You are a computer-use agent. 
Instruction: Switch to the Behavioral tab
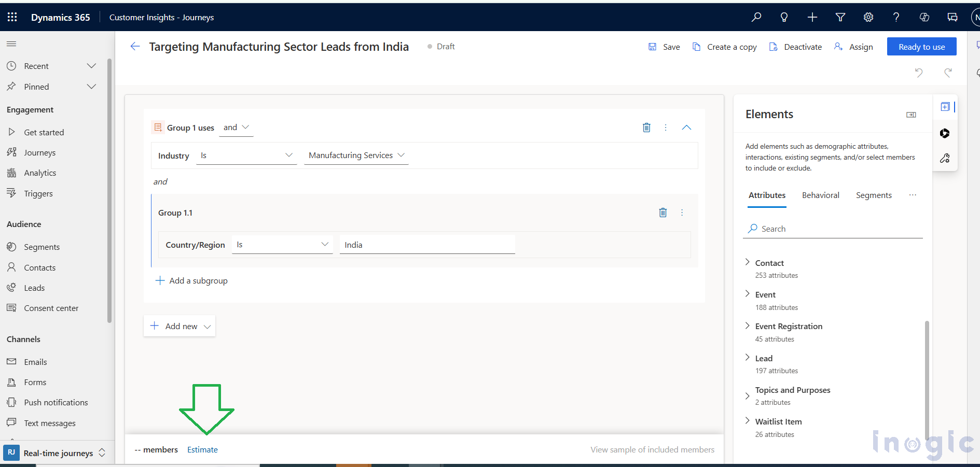click(821, 195)
